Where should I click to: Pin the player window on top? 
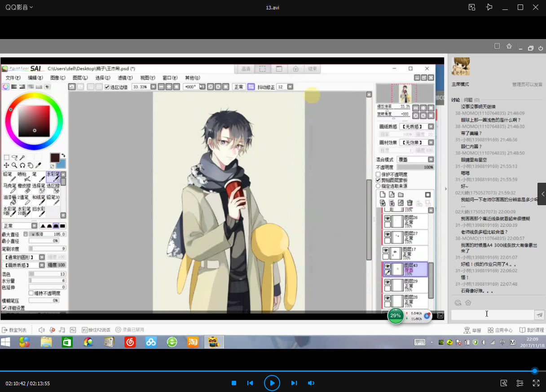pos(489,7)
